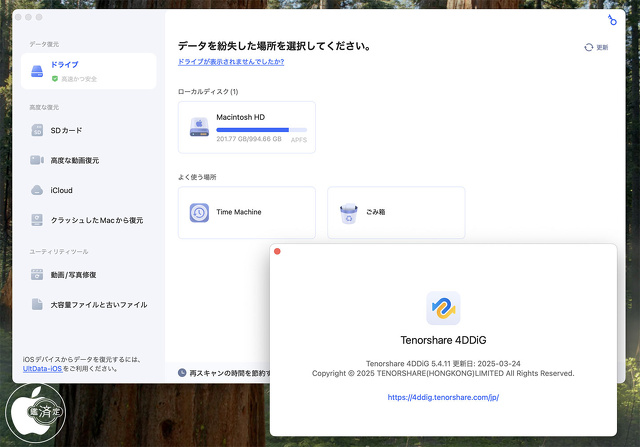Click the ローカルディスク (1) heading
Image resolution: width=640 pixels, height=447 pixels.
click(208, 91)
